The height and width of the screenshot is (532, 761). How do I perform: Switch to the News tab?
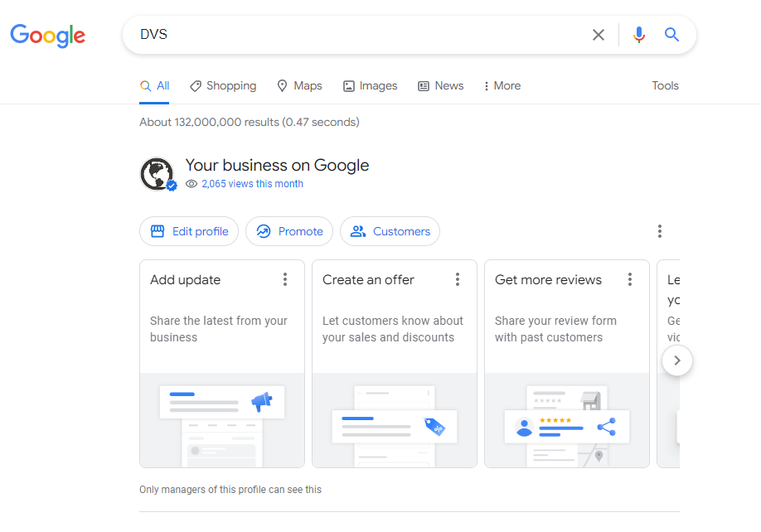[441, 86]
